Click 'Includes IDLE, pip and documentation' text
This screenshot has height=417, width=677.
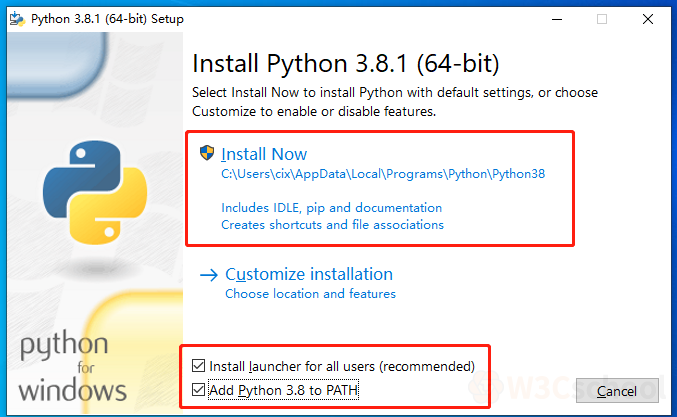[331, 207]
